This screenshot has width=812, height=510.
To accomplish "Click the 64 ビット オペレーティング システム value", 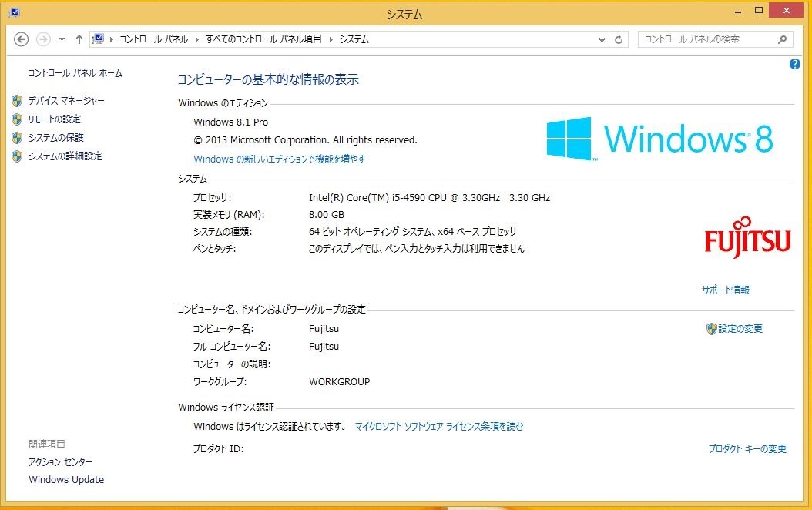I will [x=413, y=232].
